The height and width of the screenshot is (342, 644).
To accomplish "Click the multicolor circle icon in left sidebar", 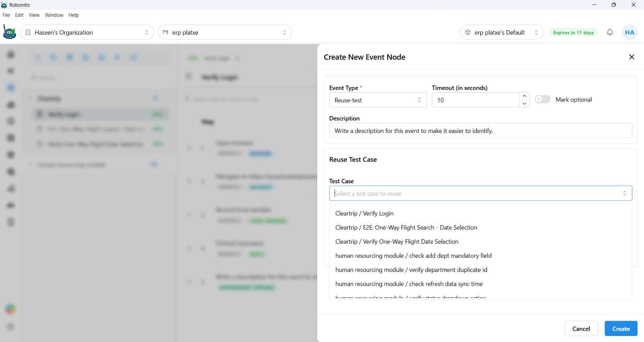I will coord(10,309).
